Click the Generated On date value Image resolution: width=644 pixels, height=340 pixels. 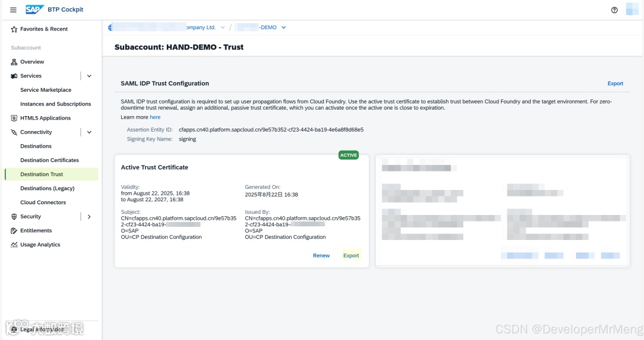pos(271,195)
